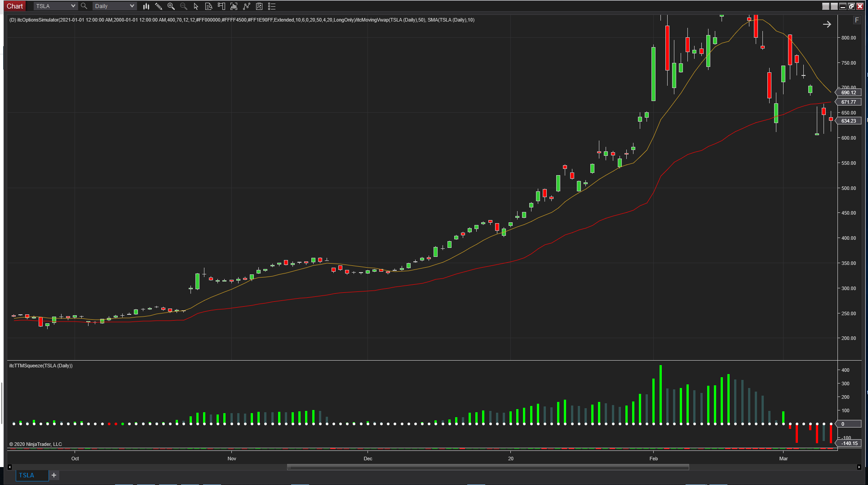The width and height of the screenshot is (868, 485).
Task: Select the TSLA chart tab
Action: 32,475
